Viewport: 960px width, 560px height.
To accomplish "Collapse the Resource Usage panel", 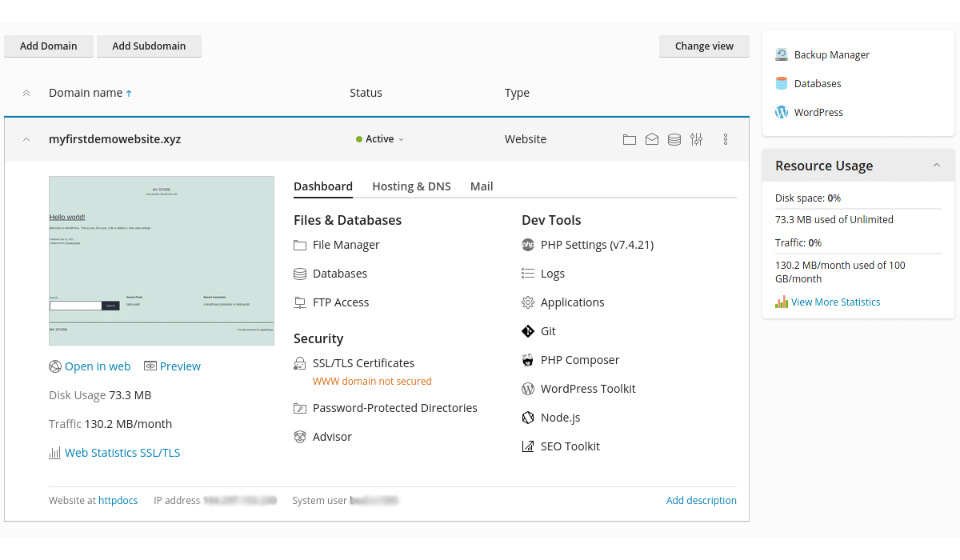I will (x=937, y=165).
